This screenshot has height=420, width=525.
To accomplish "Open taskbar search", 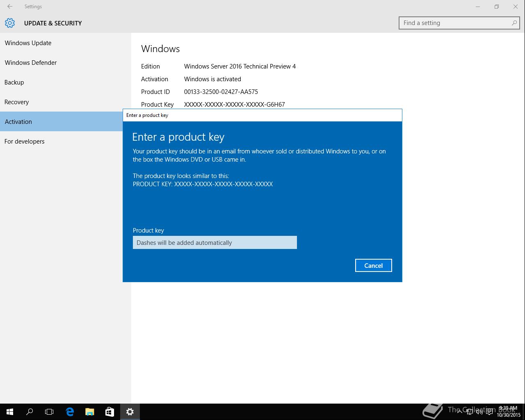I will [30, 412].
